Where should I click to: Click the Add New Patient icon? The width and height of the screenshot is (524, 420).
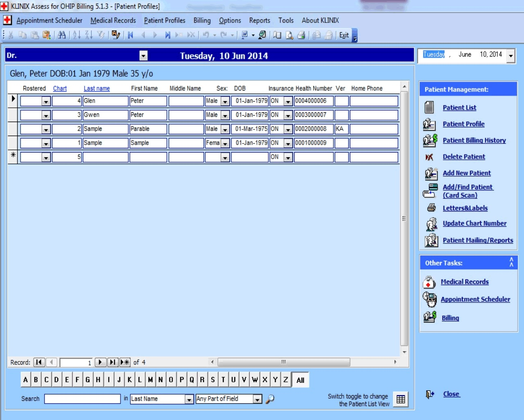point(431,174)
